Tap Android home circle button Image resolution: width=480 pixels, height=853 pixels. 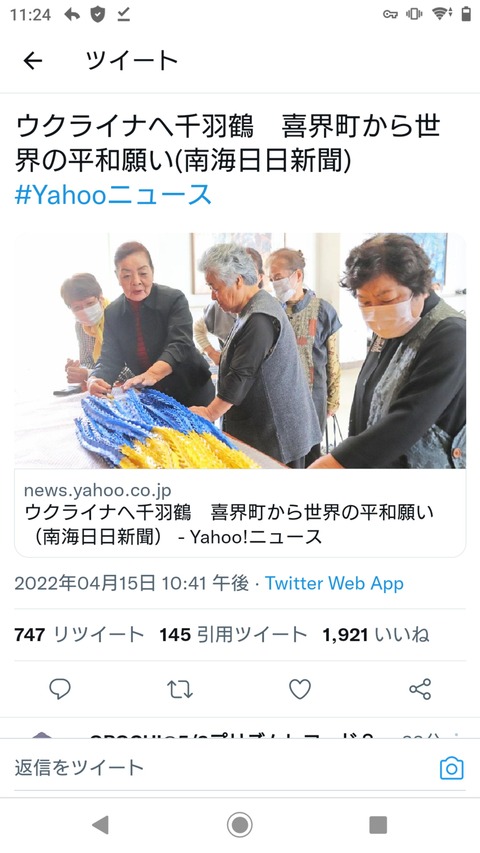click(239, 825)
